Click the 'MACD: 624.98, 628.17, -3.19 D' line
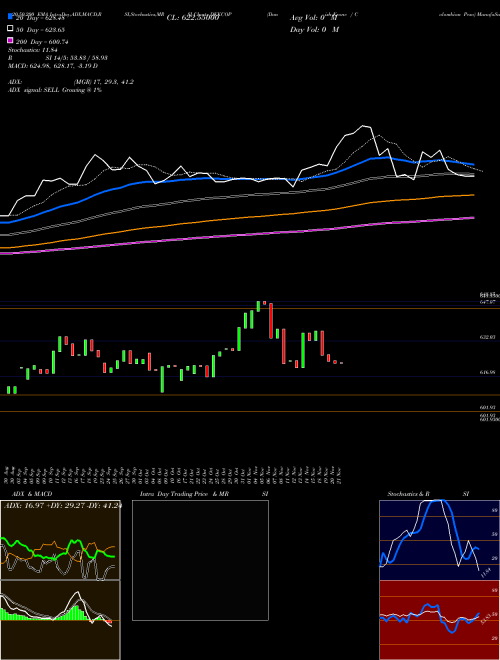500x660 pixels. pyautogui.click(x=53, y=66)
